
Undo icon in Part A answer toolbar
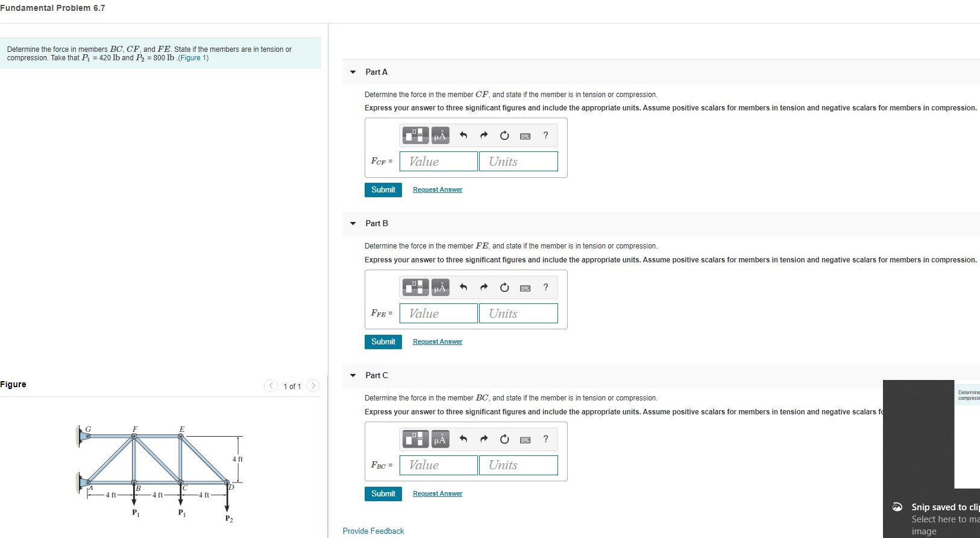[x=463, y=135]
